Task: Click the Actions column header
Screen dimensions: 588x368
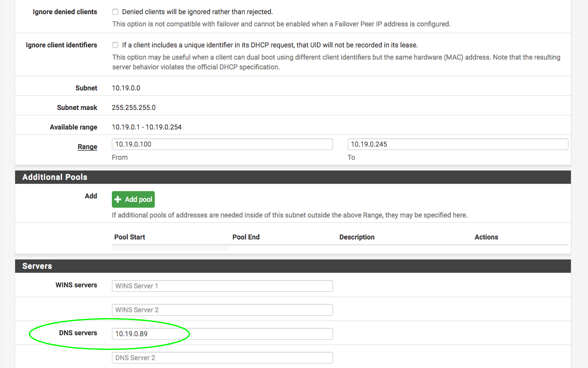Action: pos(486,237)
